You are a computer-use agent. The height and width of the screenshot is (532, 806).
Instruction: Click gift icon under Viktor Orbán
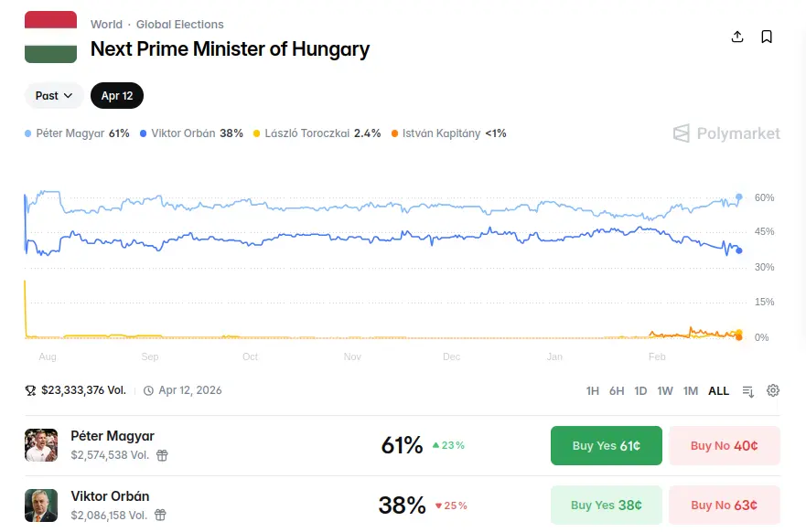pos(162,515)
